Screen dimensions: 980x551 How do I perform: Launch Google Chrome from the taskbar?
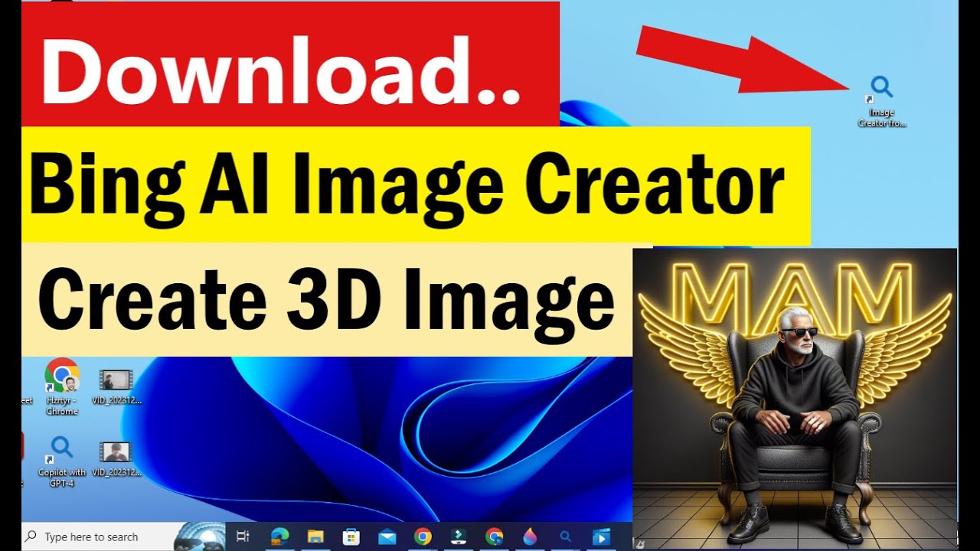point(423,536)
